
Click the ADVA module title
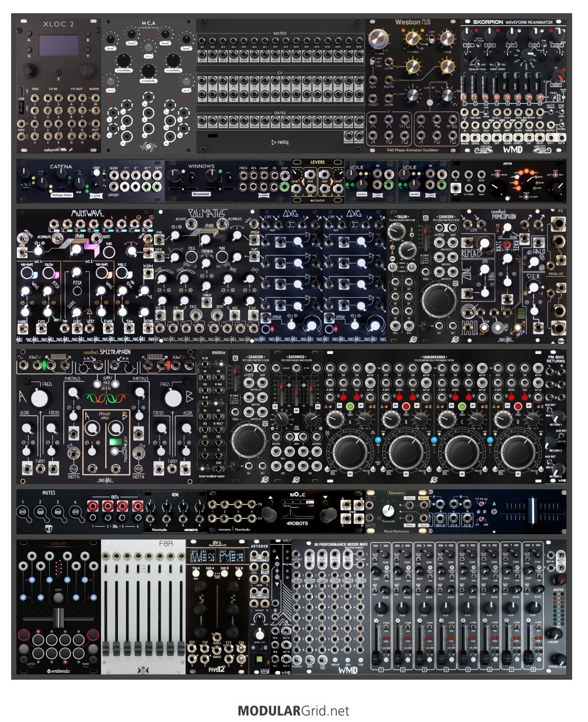tap(508, 163)
